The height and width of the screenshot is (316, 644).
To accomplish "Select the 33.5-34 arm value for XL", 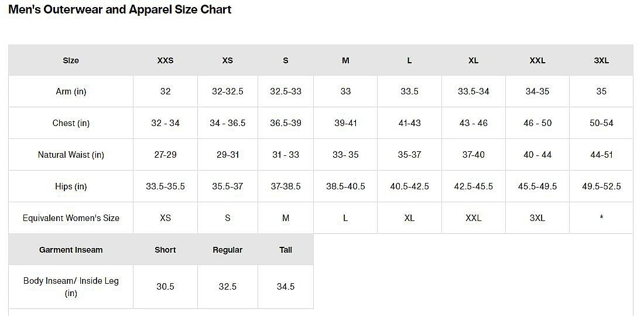I will click(x=474, y=91).
